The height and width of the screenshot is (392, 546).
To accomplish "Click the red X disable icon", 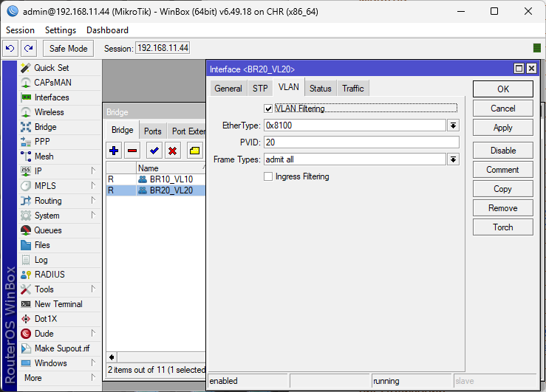I will click(x=172, y=151).
